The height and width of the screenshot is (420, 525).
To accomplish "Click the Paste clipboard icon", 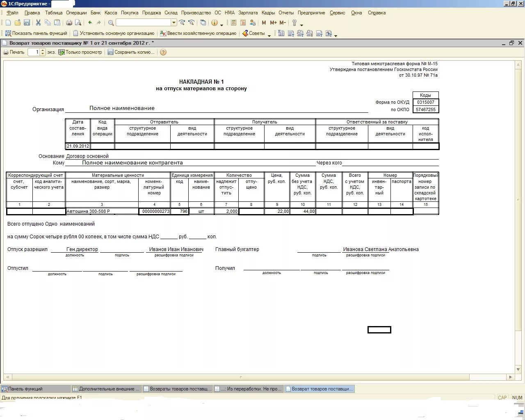I will pyautogui.click(x=57, y=23).
